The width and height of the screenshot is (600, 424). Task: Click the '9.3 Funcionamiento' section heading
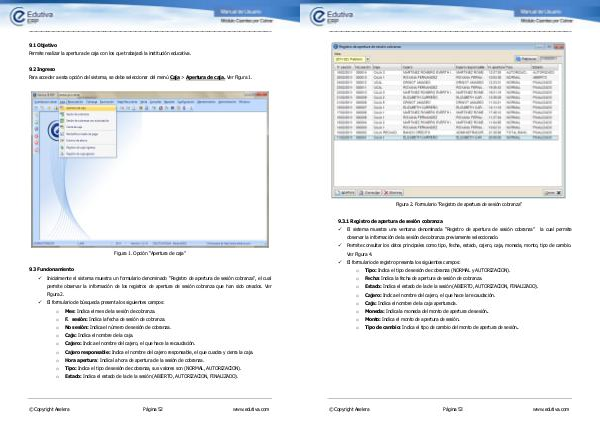51,269
